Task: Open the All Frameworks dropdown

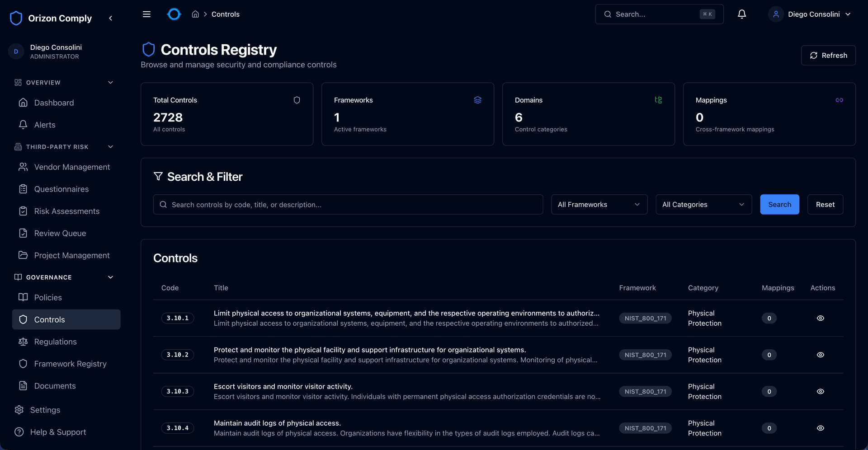Action: 599,204
